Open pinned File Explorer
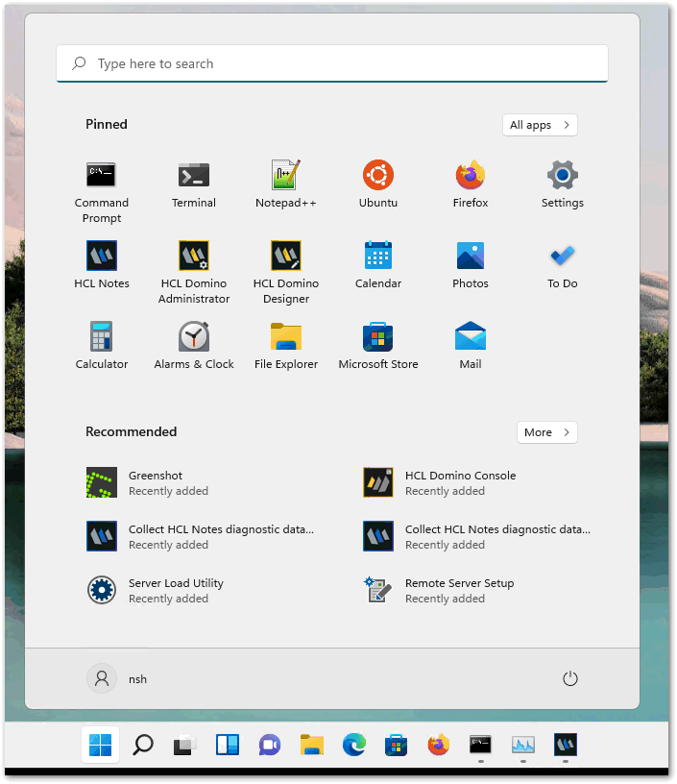677x784 pixels. coord(286,345)
